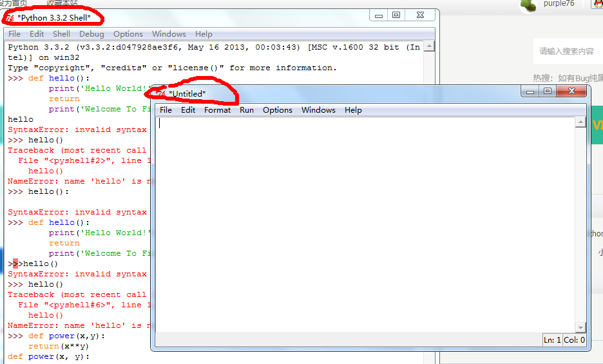The height and width of the screenshot is (364, 603).
Task: Open the Shell menu in Python Shell
Action: point(62,34)
